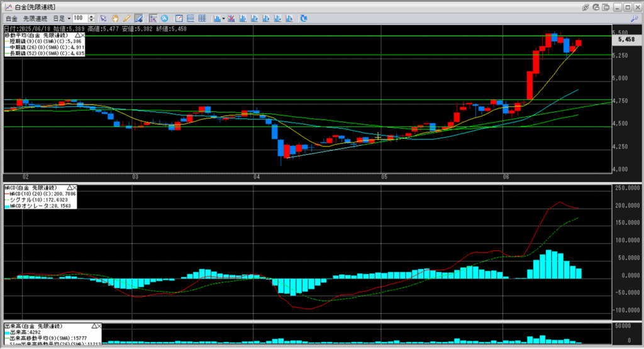Click the bar count field showing 100
Screen dimensions: 644x349
[x=82, y=18]
